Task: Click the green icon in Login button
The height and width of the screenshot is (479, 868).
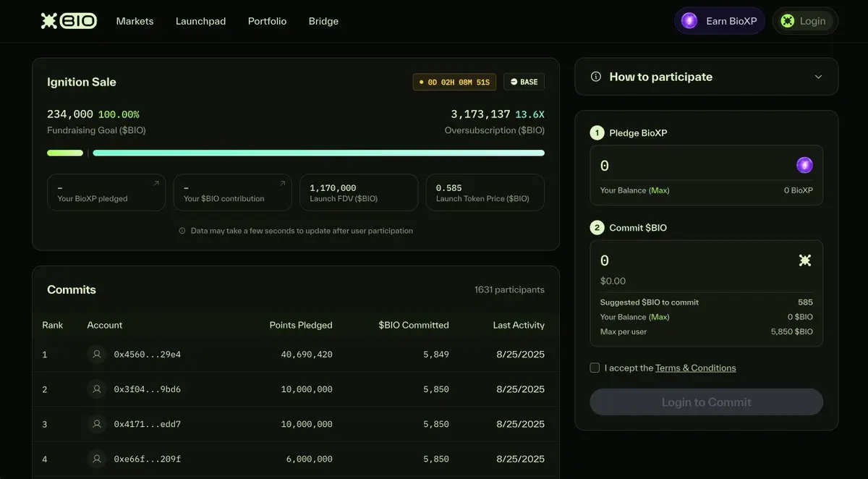Action: tap(788, 21)
